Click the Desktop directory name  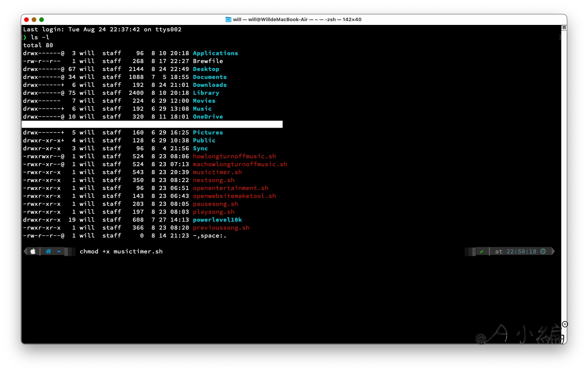click(x=206, y=69)
